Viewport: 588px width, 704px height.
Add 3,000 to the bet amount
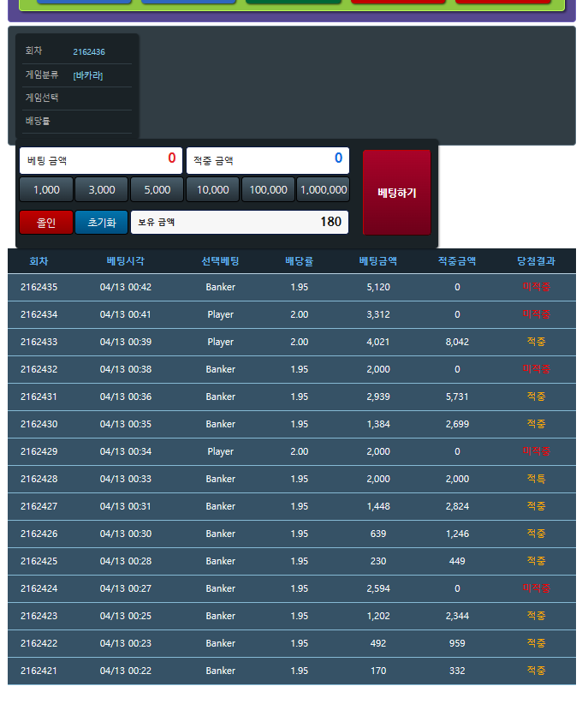coord(102,190)
